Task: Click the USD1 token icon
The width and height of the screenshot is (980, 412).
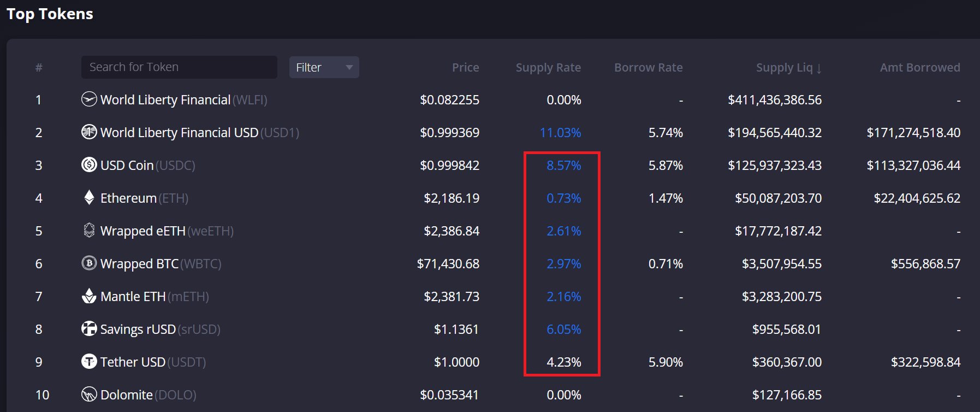Action: coord(89,132)
